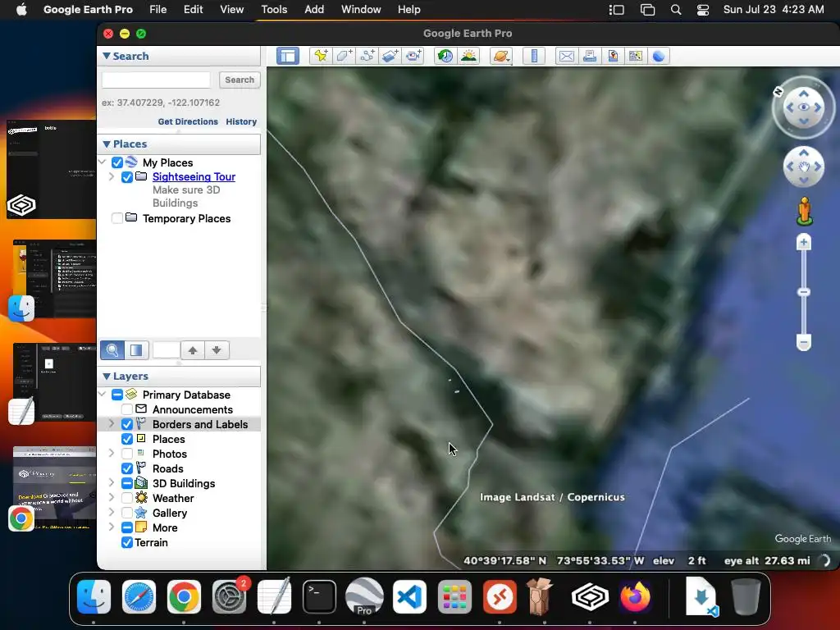Uncheck the My Places checkbox

pos(117,162)
